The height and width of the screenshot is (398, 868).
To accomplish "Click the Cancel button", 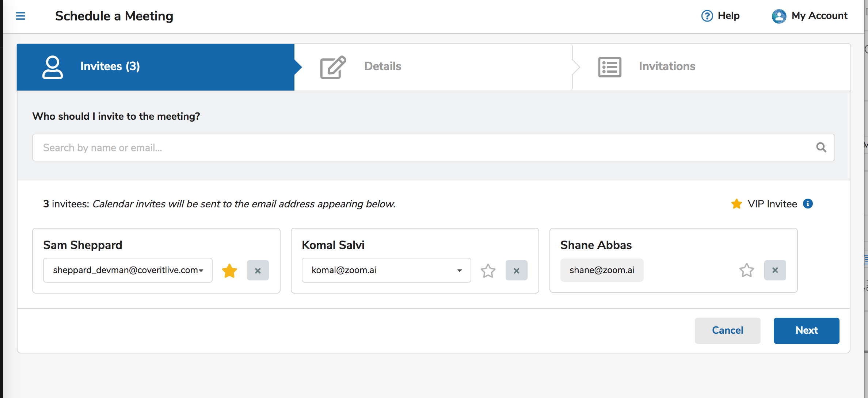I will (727, 330).
